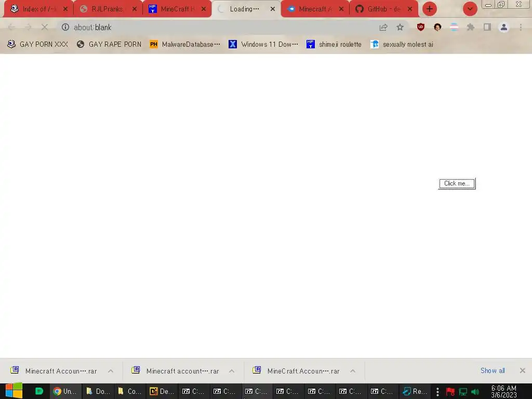532x399 pixels.
Task: Open the clock showing 6:06 AM
Action: point(504,391)
